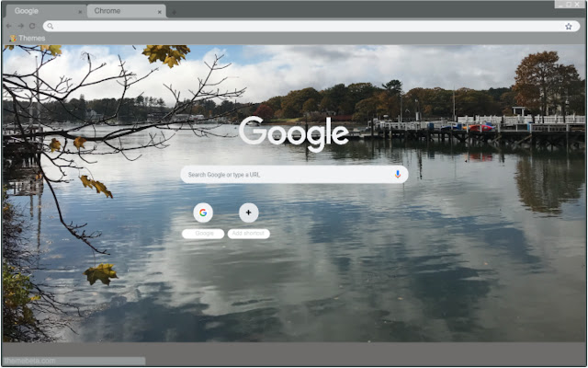Click the browser forward arrow
Screen dimensions: 588x368
(20, 26)
